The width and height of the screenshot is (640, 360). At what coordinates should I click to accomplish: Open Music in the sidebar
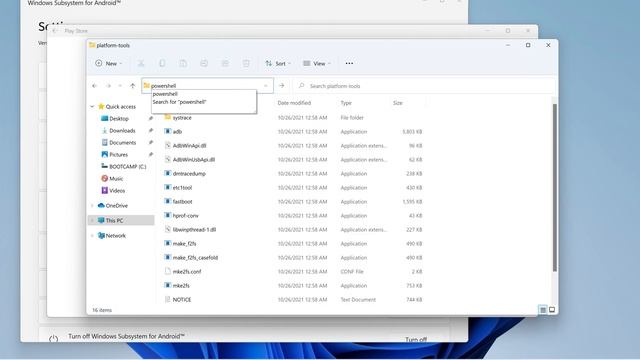(116, 178)
